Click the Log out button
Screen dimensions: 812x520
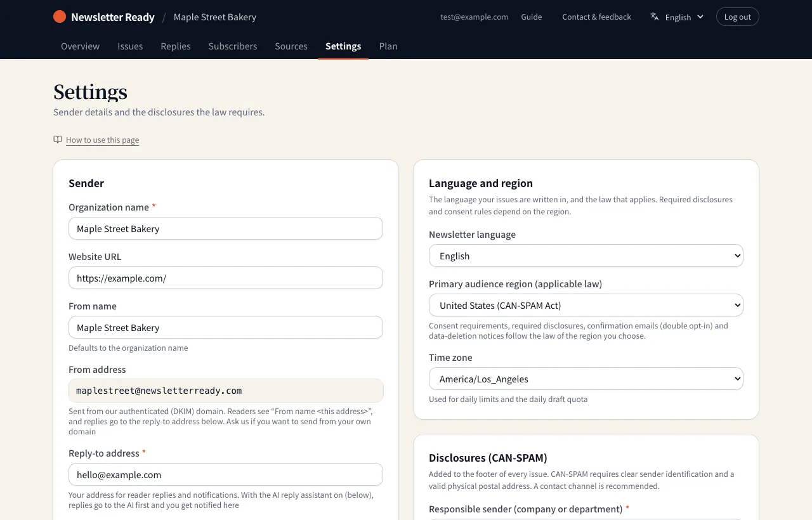[737, 17]
